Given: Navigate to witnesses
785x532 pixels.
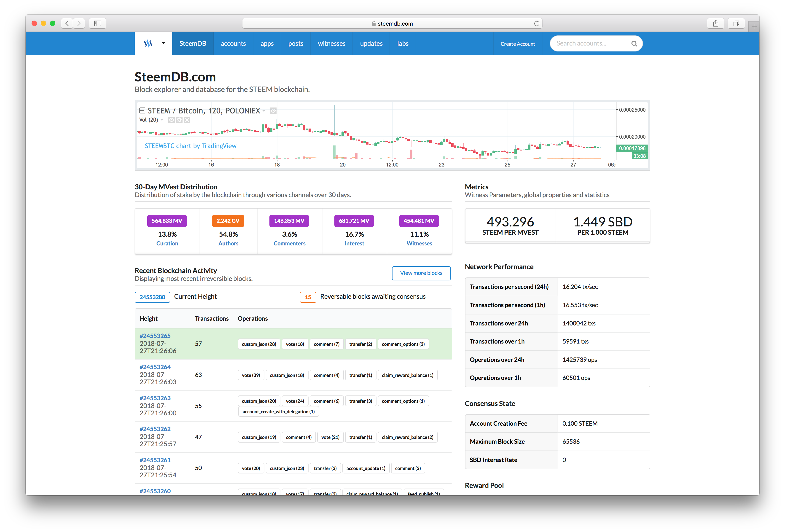Looking at the screenshot, I should [331, 44].
